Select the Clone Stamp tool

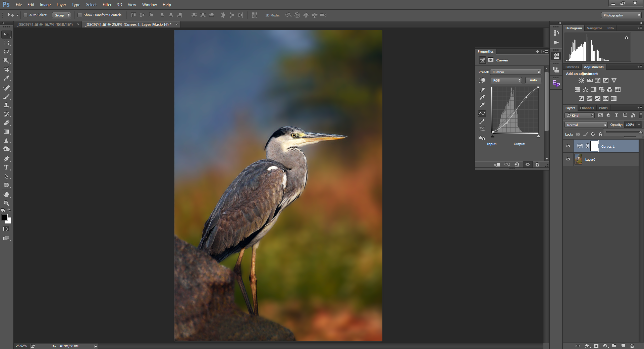click(x=6, y=105)
